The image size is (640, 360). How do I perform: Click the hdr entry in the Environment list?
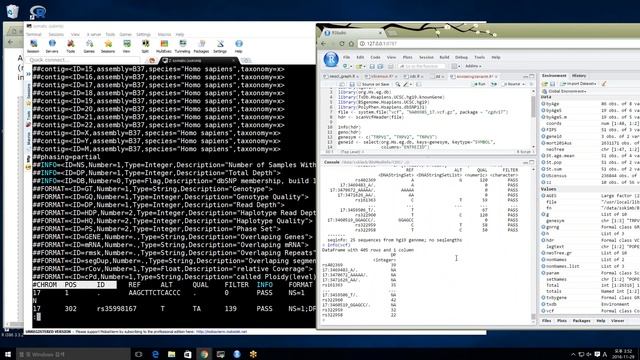[x=550, y=240]
